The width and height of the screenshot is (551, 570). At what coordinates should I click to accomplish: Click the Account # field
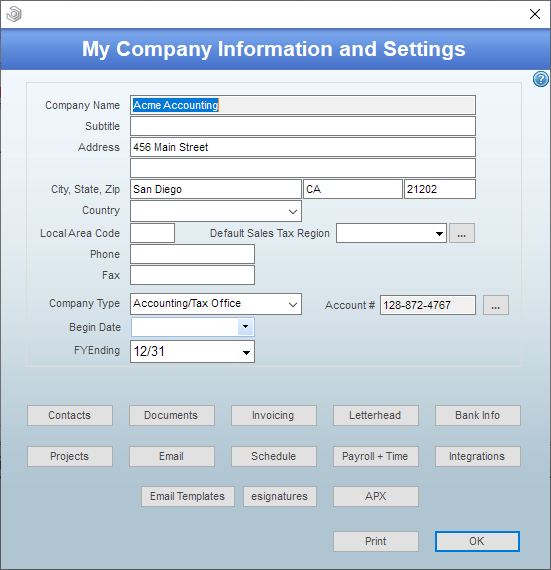427,305
